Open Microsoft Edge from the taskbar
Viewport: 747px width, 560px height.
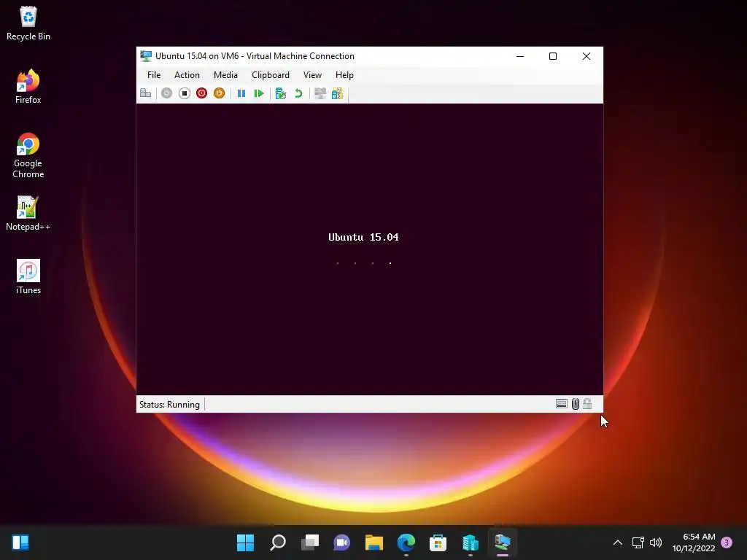click(406, 542)
